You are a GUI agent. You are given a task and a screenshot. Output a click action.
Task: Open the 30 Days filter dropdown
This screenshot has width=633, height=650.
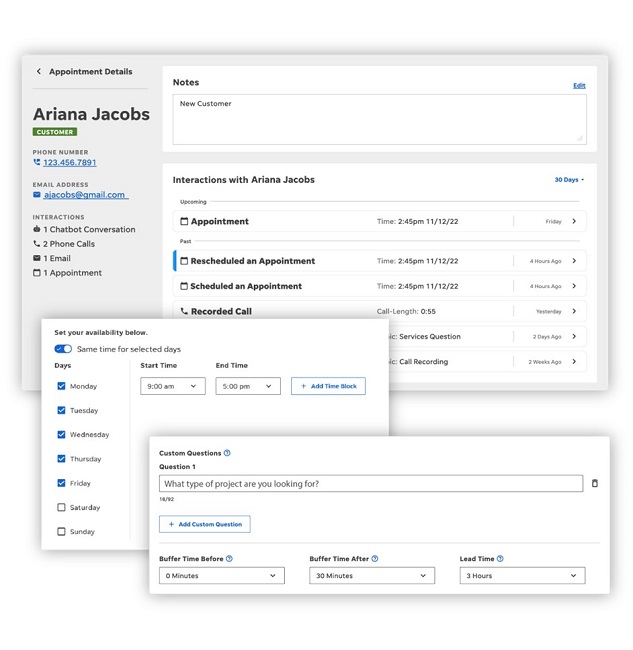[569, 180]
